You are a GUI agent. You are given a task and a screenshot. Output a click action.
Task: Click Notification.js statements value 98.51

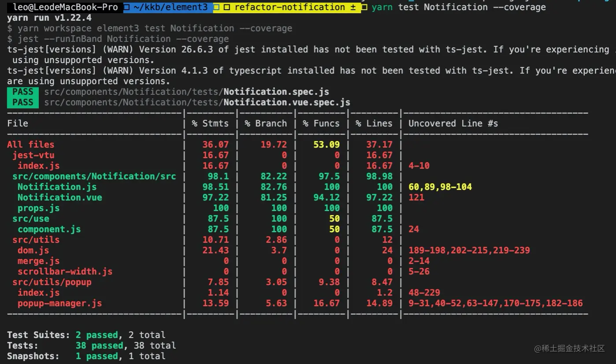(215, 187)
